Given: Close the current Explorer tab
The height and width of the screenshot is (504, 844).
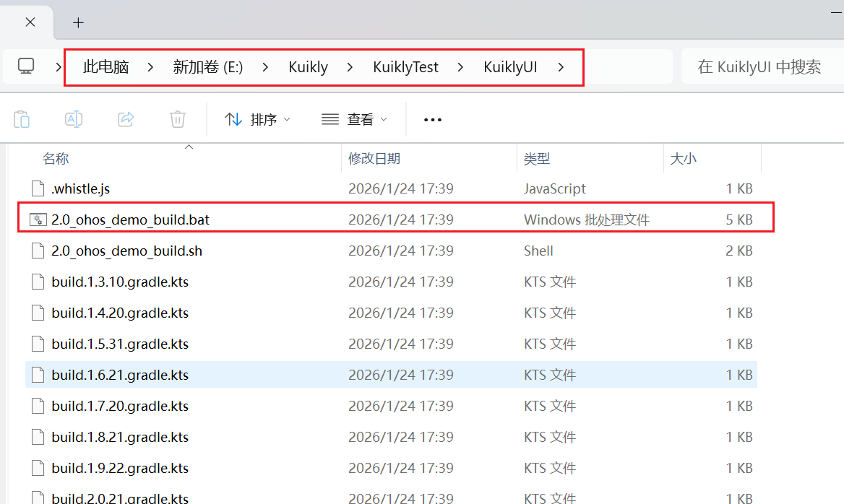Looking at the screenshot, I should pos(30,22).
